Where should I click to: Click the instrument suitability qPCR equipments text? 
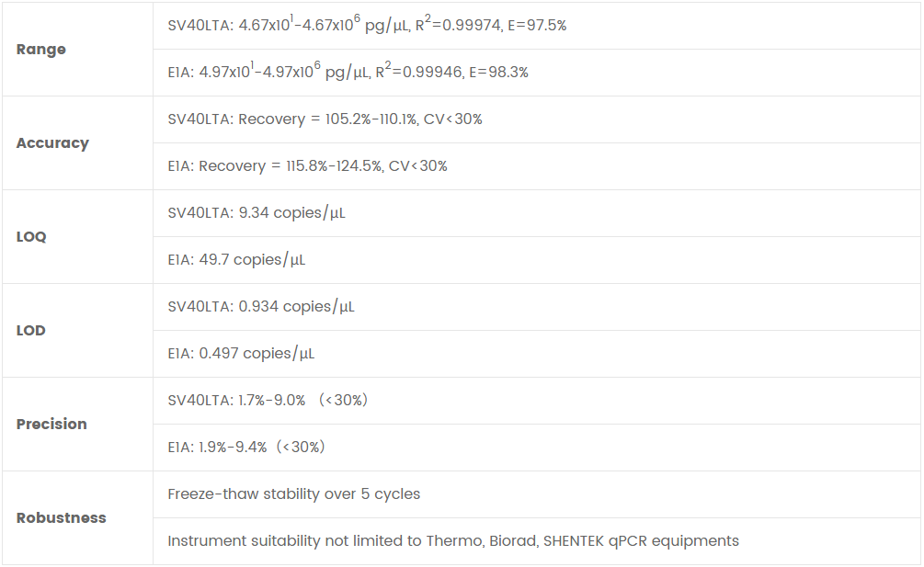point(452,541)
